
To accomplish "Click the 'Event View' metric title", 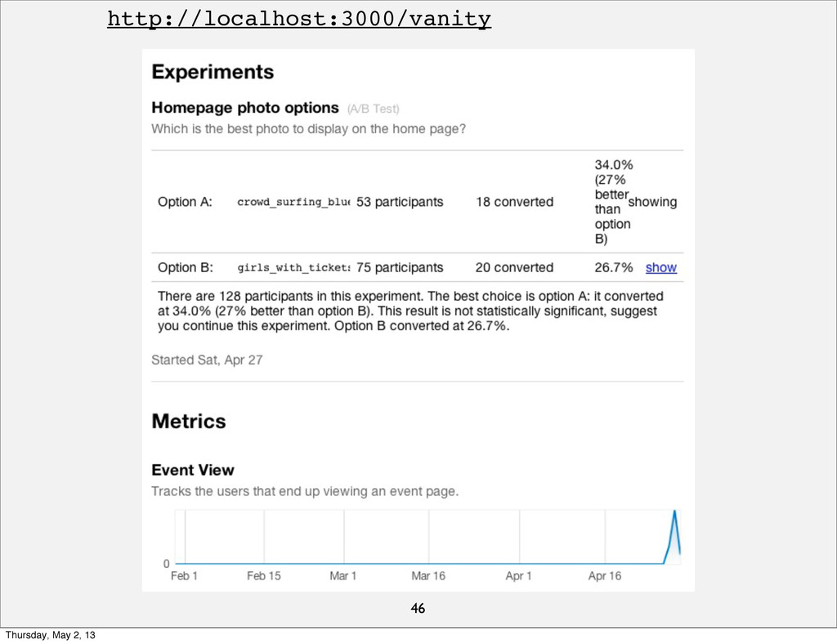I will [x=193, y=470].
